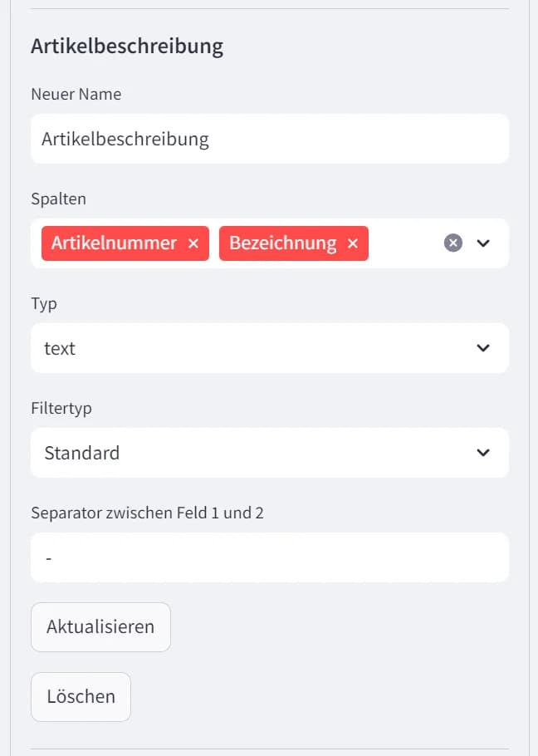Screen dimensions: 538x756
Task: Click the "text" value in Typ
Action: [60, 349]
